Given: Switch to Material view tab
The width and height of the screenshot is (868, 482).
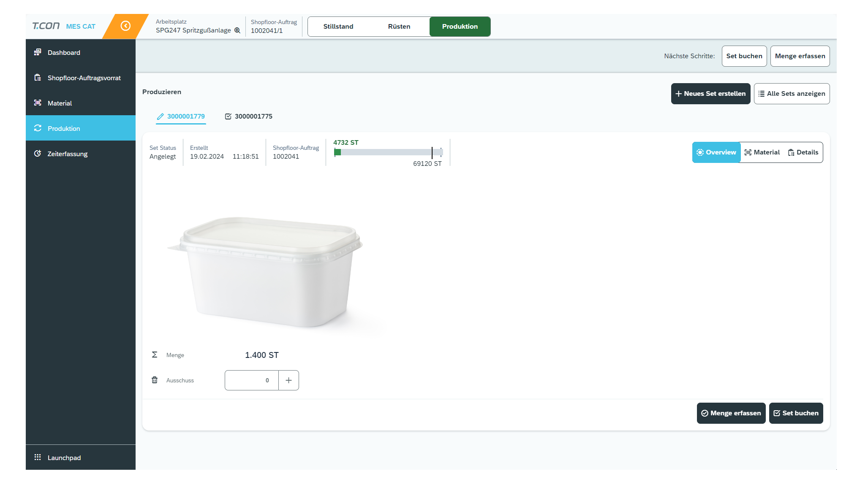Looking at the screenshot, I should [x=762, y=152].
